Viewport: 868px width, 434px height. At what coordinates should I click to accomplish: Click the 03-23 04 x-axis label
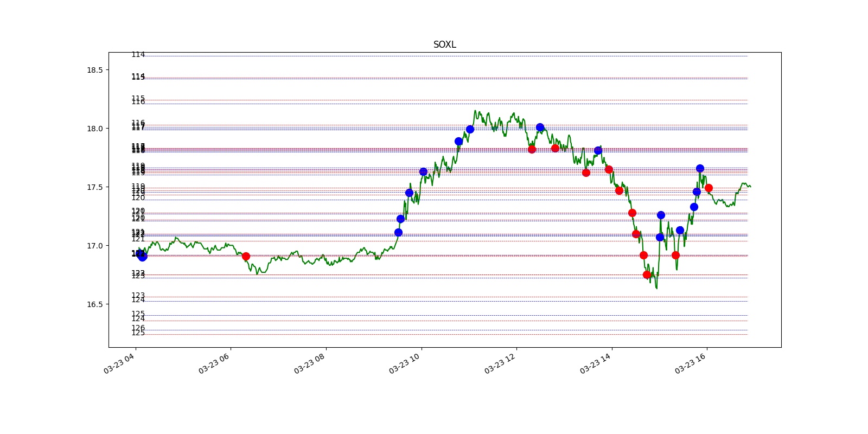pyautogui.click(x=119, y=362)
